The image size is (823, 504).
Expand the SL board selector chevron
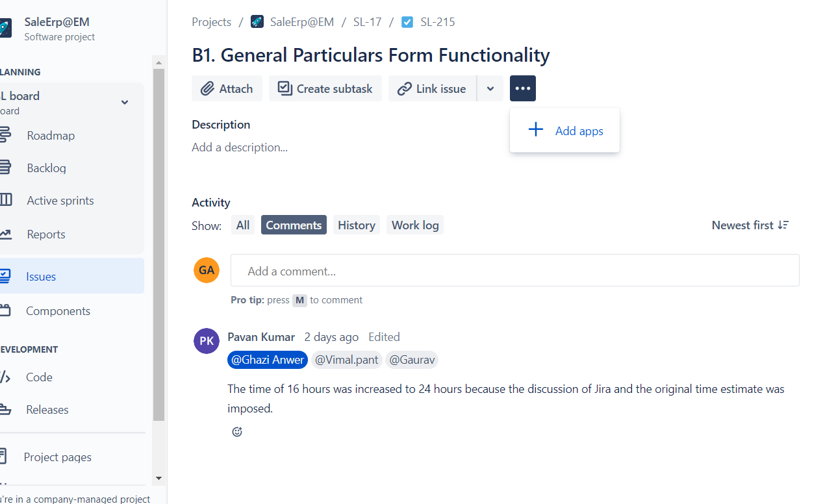pyautogui.click(x=125, y=102)
